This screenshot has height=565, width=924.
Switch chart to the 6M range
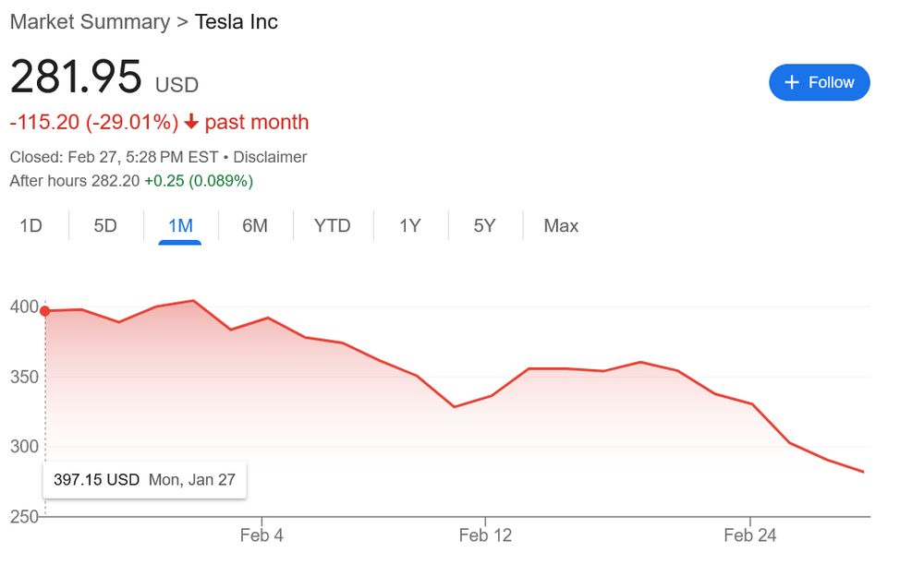point(254,226)
